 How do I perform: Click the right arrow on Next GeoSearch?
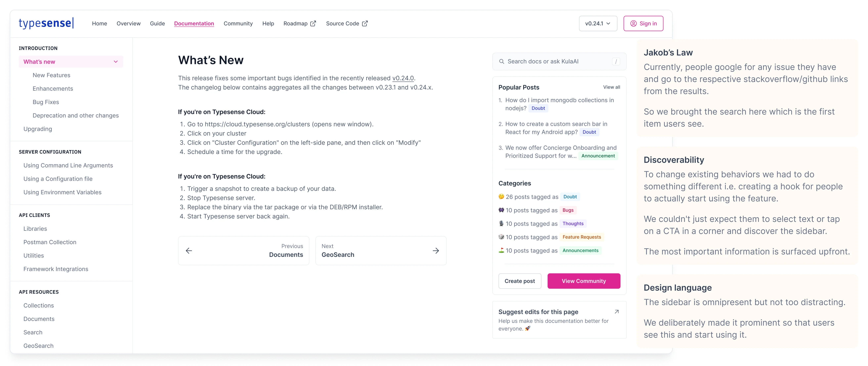(436, 250)
